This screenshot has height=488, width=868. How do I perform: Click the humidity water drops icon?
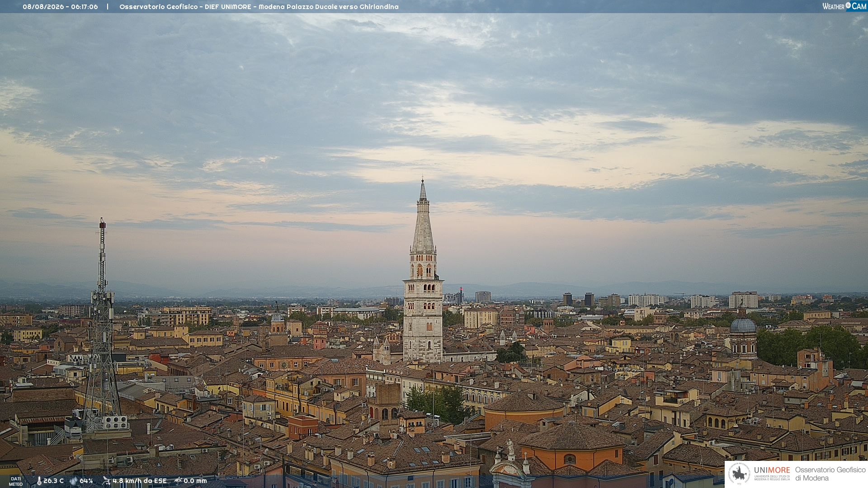click(x=73, y=481)
